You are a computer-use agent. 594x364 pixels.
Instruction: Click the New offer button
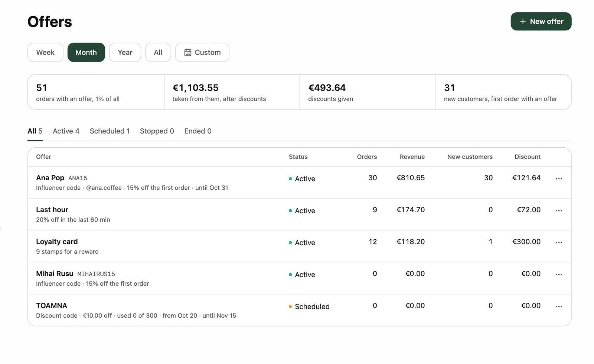click(541, 22)
